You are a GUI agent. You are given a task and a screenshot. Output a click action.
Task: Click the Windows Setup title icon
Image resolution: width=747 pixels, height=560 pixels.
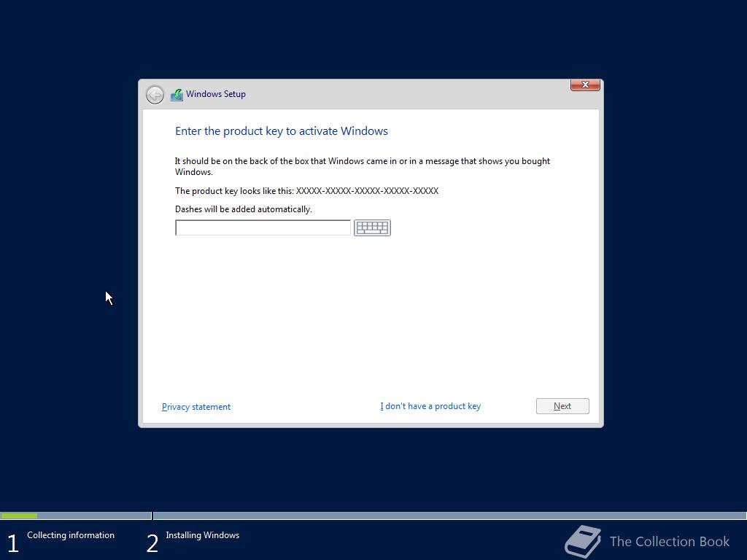coord(177,95)
